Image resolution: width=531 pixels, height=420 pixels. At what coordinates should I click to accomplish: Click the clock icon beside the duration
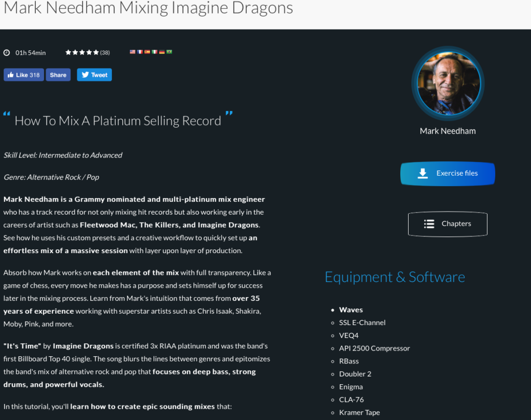tap(7, 52)
